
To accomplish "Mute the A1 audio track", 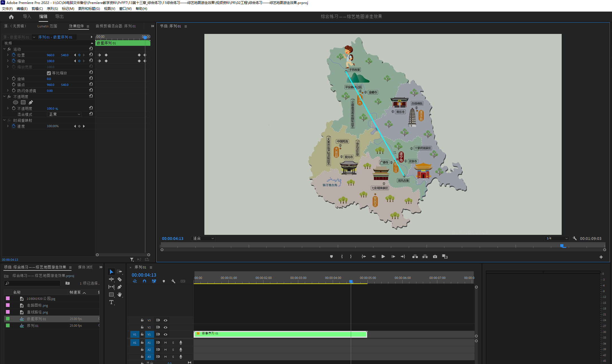I will click(166, 343).
